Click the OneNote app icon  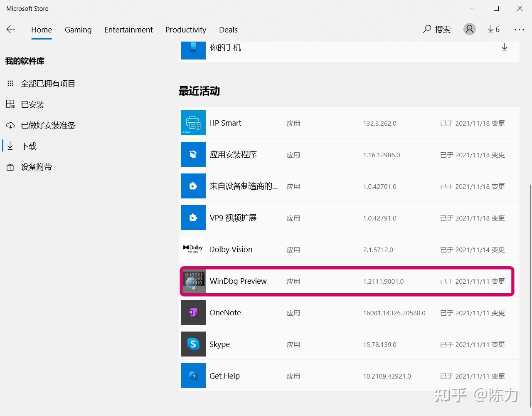coord(193,312)
